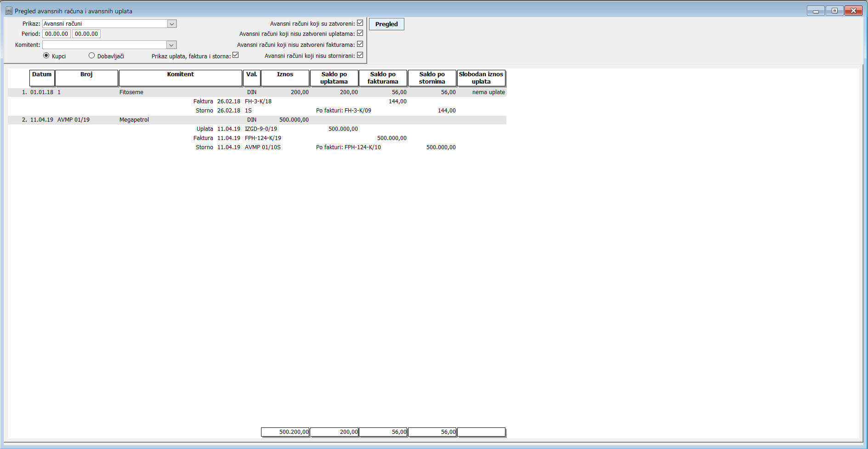Click 'Po fakturi: FPH-124-K/10' text
This screenshot has width=868, height=449.
348,147
